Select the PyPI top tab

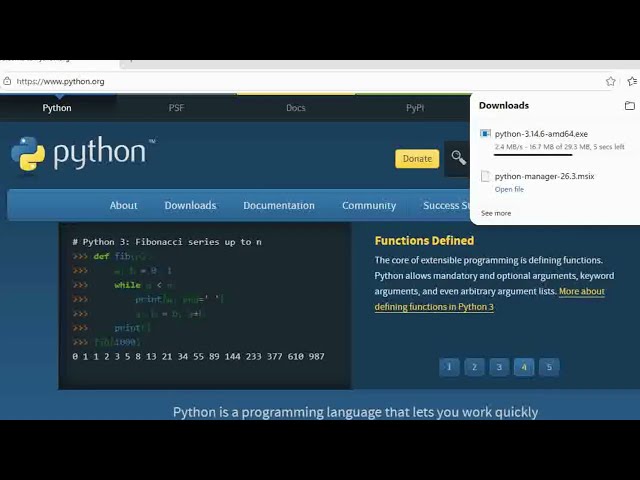(415, 108)
